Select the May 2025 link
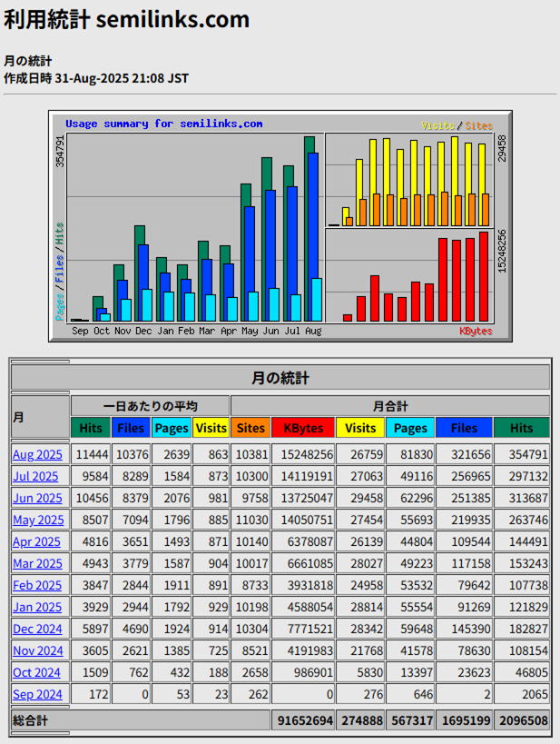The image size is (560, 744). [x=38, y=521]
